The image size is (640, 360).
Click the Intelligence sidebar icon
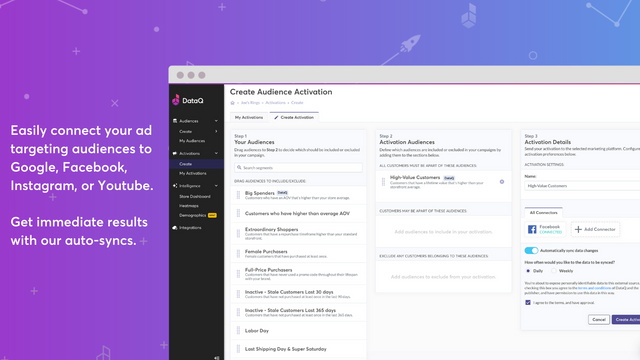point(175,186)
